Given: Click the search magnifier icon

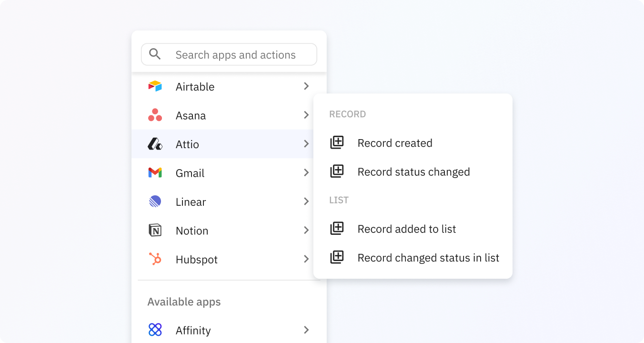Looking at the screenshot, I should 155,54.
